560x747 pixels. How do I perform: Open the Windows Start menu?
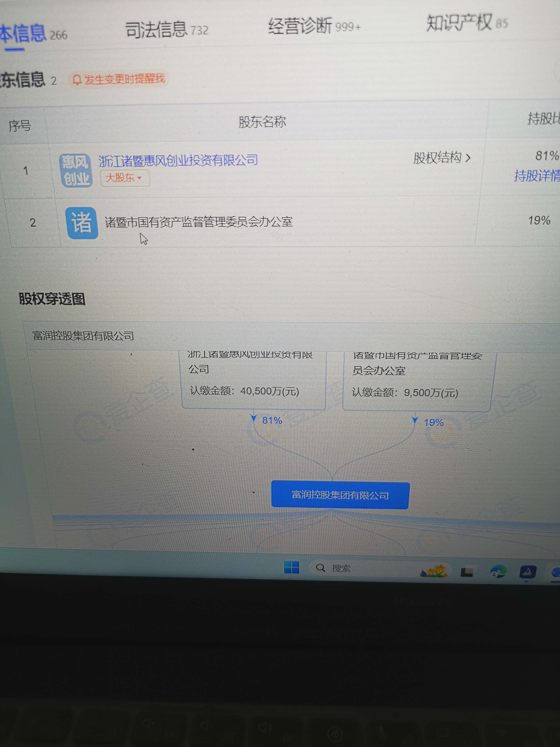pos(291,567)
